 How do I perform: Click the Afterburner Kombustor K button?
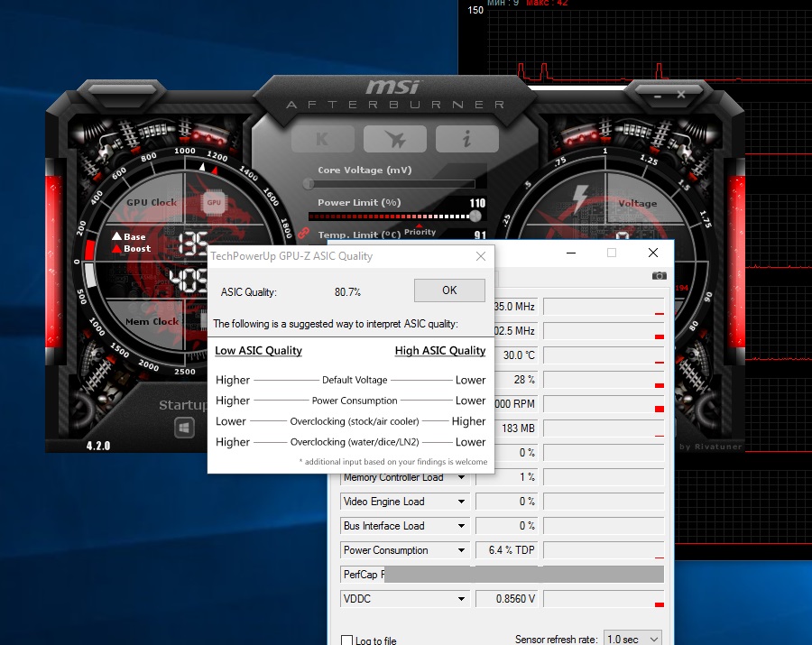(323, 139)
